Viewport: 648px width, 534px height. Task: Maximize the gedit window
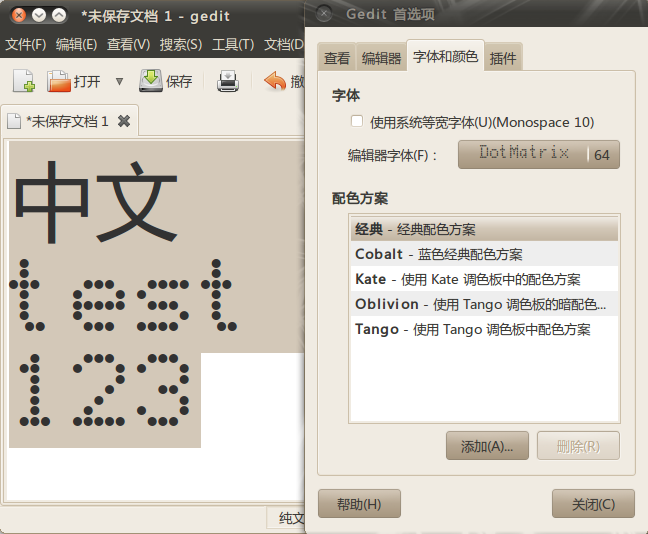[59, 16]
